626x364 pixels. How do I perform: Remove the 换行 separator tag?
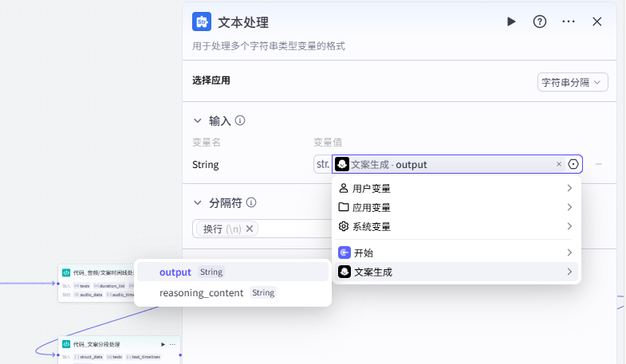click(250, 229)
